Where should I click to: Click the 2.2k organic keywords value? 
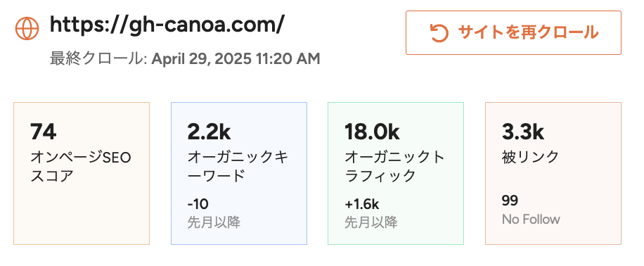pos(209,132)
